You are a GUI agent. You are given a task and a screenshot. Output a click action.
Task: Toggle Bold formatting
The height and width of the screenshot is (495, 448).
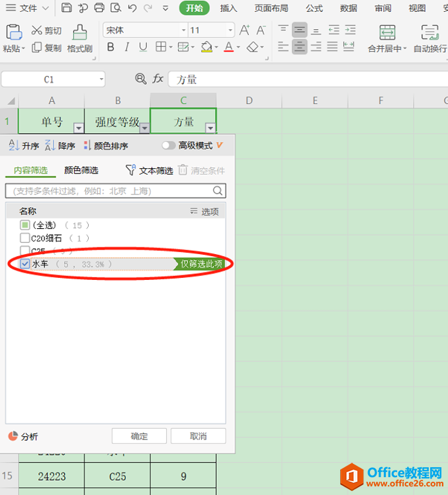111,47
